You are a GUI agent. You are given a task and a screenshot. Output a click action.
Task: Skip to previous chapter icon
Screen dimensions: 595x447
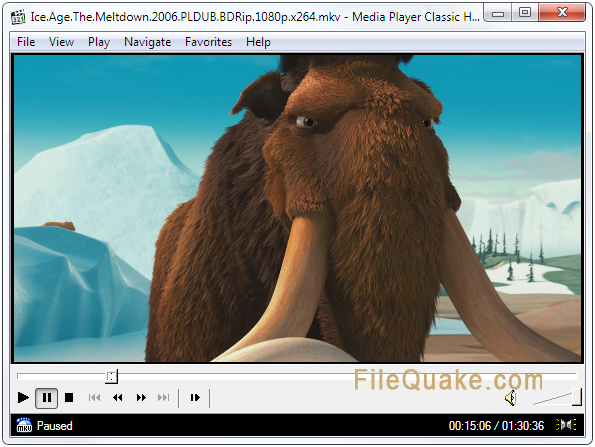(x=94, y=398)
